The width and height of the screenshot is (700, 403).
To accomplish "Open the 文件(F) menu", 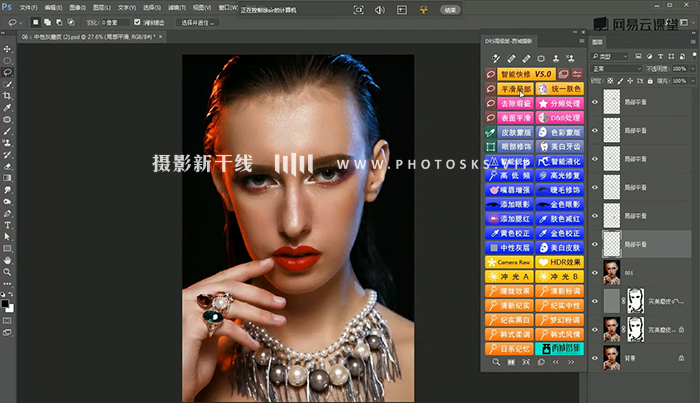I will point(28,8).
